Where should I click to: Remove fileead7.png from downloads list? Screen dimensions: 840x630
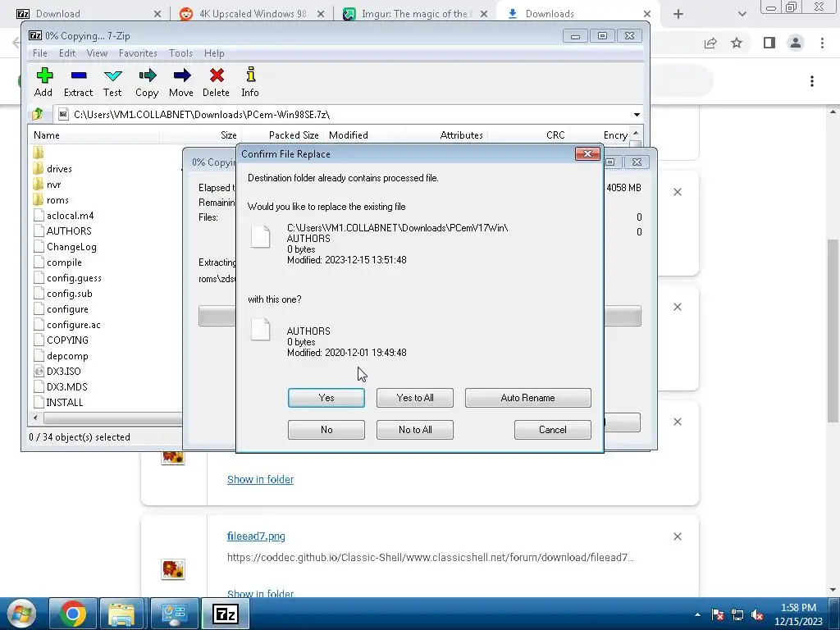point(677,536)
